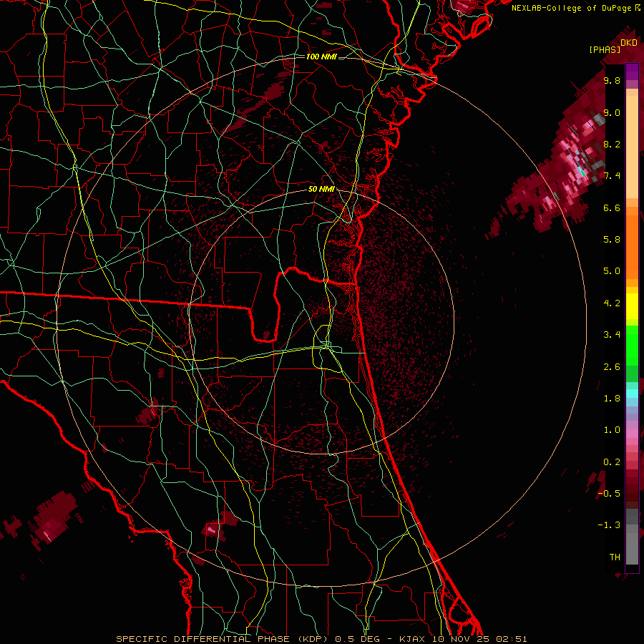Image resolution: width=644 pixels, height=644 pixels.
Task: Click the 1.0 value on the color scale
Action: tap(612, 430)
